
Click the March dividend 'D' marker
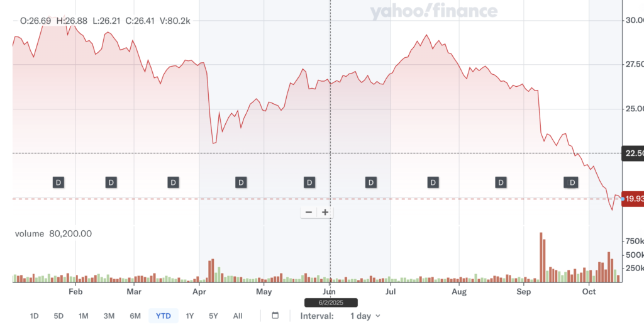click(x=173, y=182)
